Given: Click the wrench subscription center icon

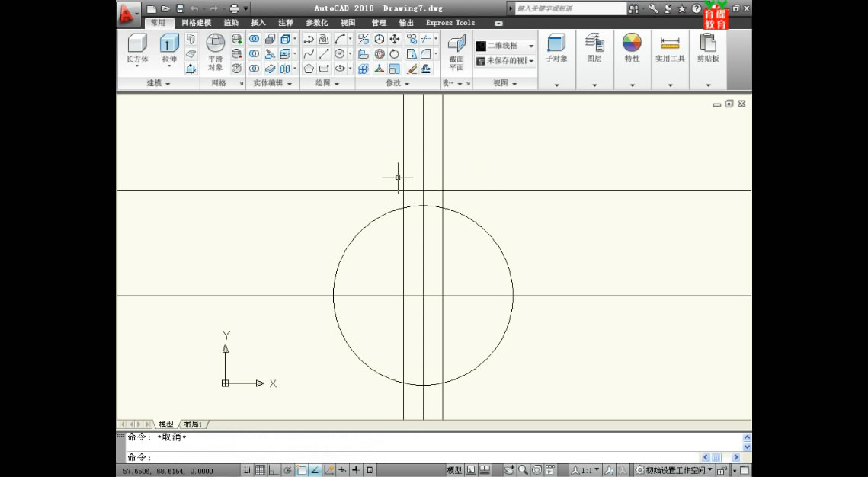Looking at the screenshot, I should [653, 9].
